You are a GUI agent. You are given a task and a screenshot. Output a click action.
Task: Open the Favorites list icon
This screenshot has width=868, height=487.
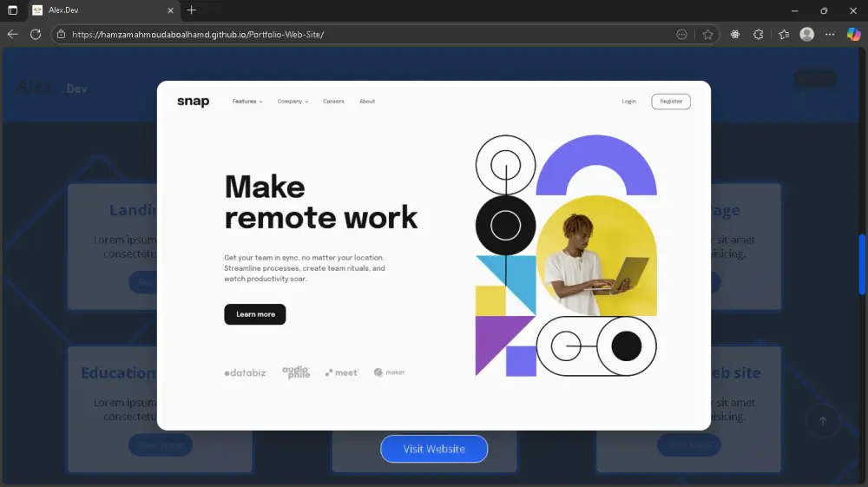pyautogui.click(x=784, y=35)
